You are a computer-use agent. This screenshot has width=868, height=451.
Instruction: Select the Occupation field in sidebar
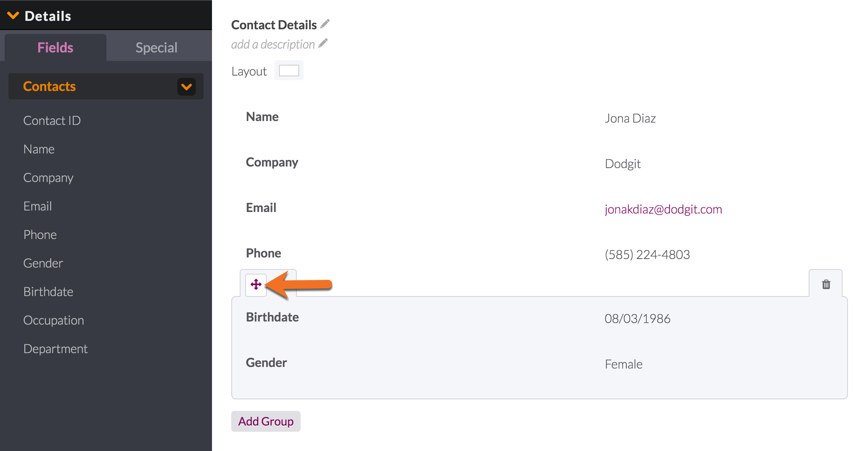point(54,320)
